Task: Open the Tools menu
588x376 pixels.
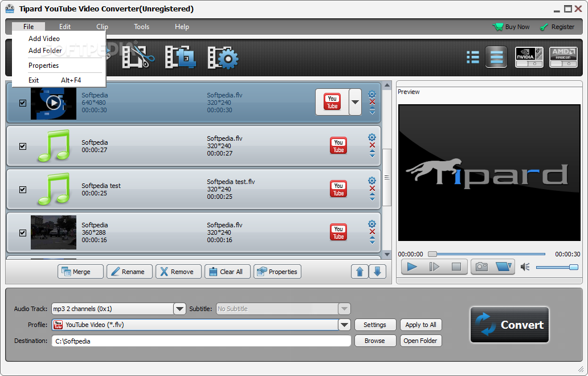Action: click(x=142, y=27)
